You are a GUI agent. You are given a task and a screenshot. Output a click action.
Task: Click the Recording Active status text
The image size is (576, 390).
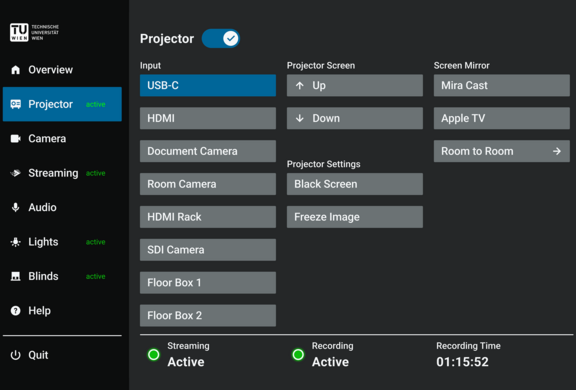[x=330, y=362]
